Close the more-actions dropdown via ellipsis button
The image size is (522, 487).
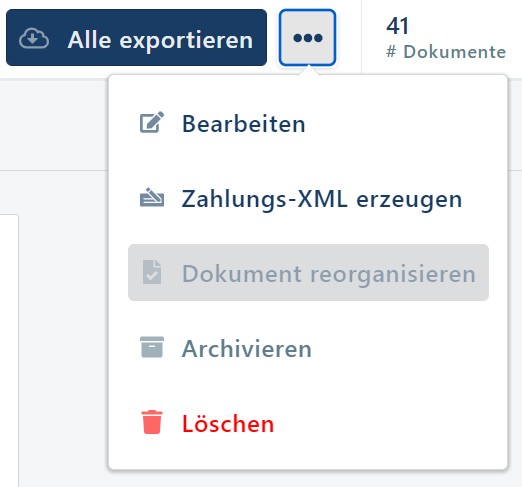coord(308,38)
